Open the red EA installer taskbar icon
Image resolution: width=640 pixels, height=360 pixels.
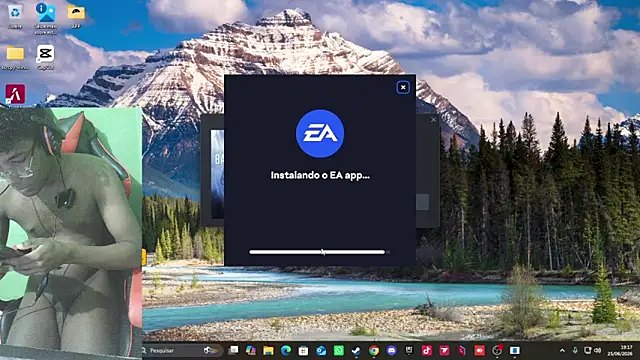(479, 350)
